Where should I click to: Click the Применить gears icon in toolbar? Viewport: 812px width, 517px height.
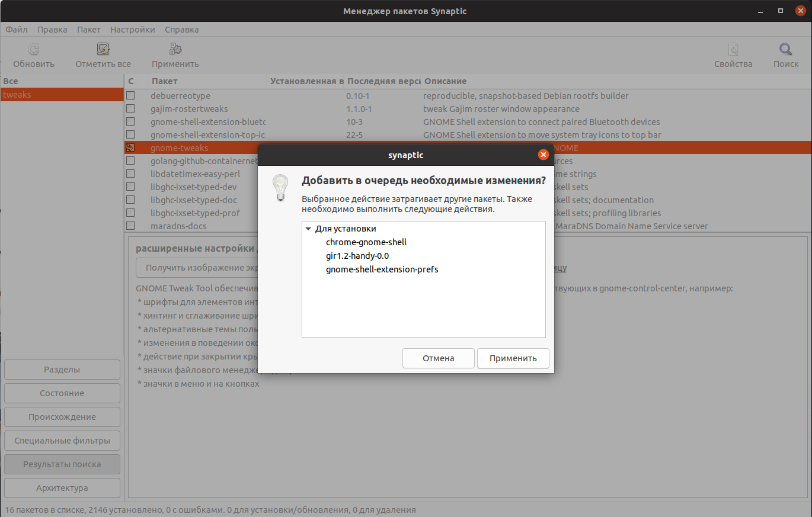coord(175,50)
